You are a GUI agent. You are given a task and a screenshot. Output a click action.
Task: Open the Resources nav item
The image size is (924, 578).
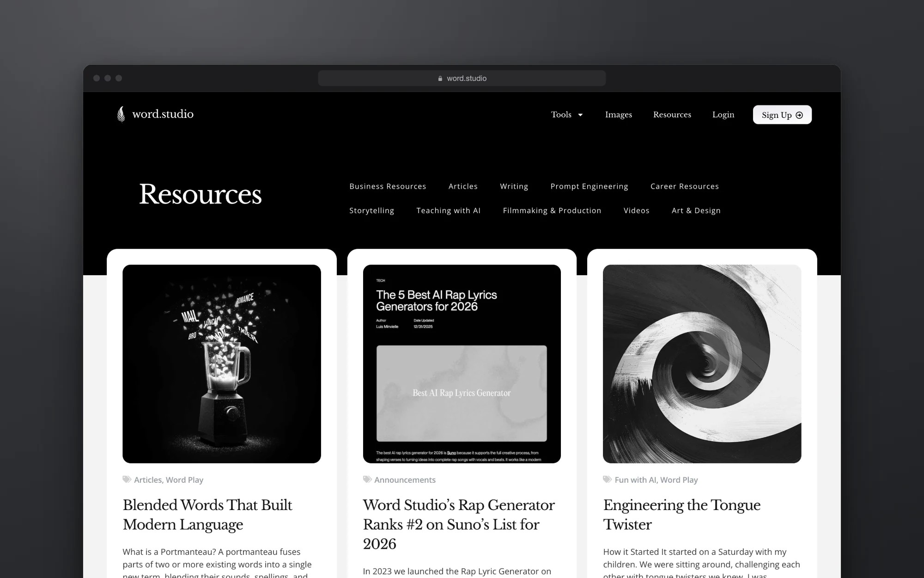672,115
